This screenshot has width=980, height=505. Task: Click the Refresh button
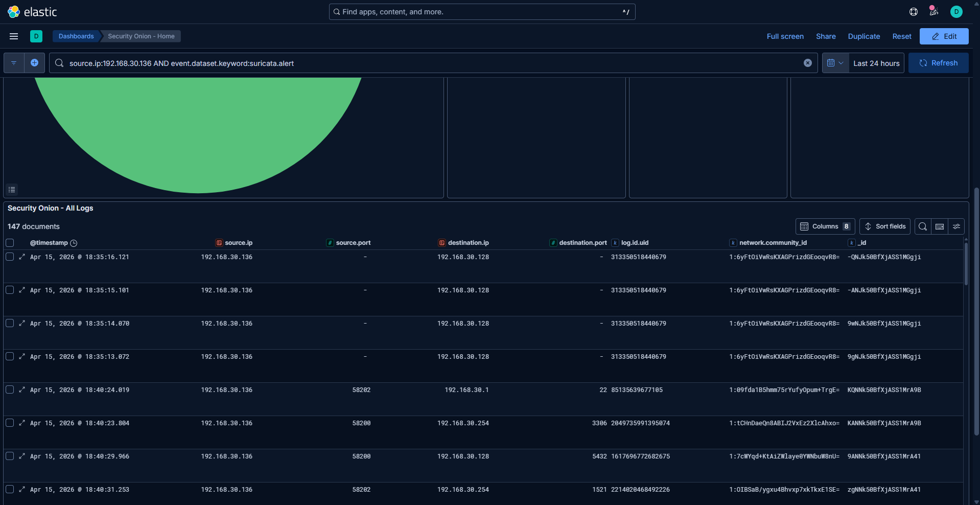pyautogui.click(x=939, y=63)
